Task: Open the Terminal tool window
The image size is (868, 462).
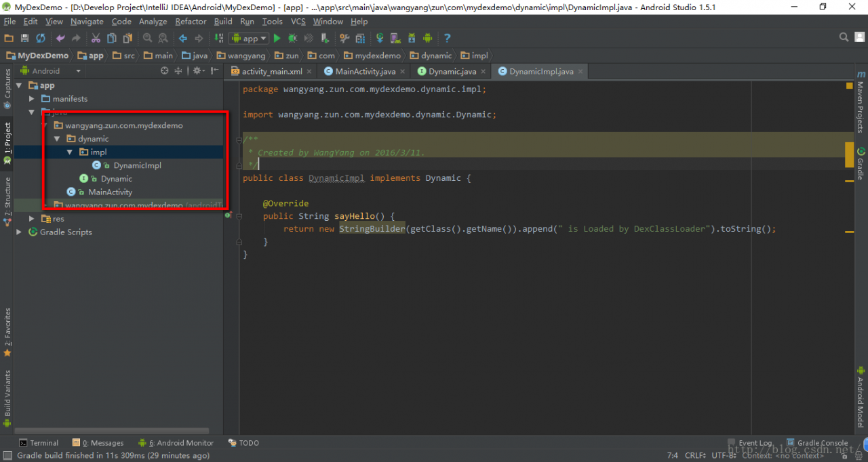Action: (x=39, y=443)
